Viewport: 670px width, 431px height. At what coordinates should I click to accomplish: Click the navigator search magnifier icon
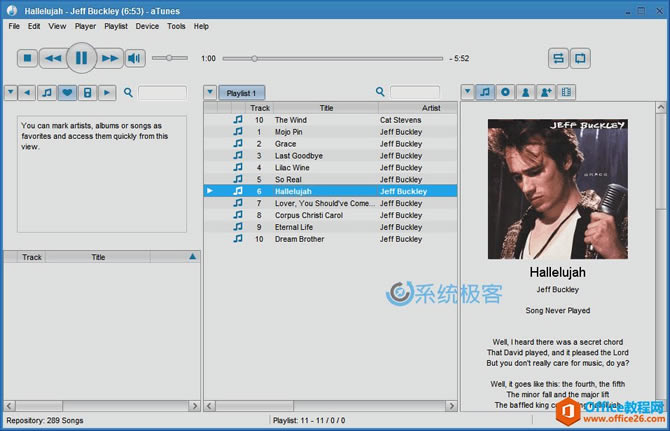(x=128, y=92)
